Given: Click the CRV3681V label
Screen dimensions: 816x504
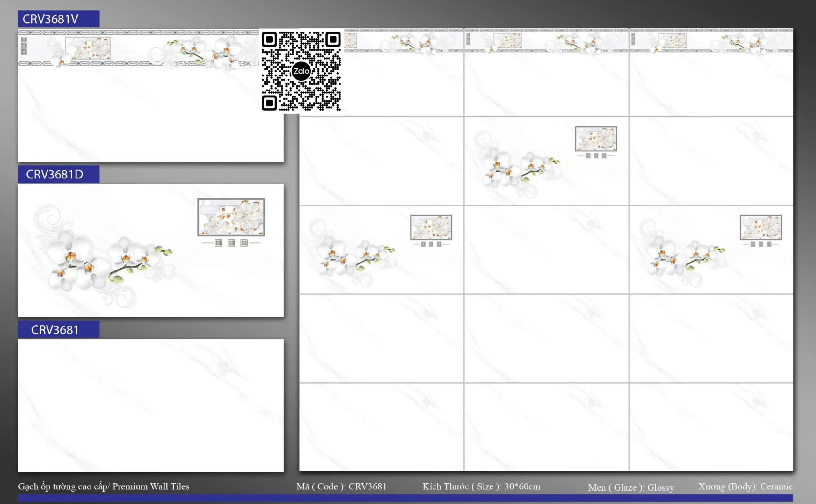Looking at the screenshot, I should pos(59,19).
